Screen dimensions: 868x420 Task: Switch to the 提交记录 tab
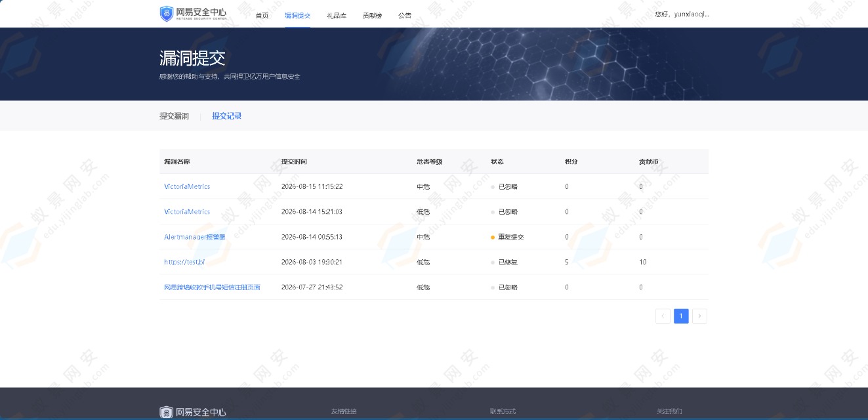(227, 116)
